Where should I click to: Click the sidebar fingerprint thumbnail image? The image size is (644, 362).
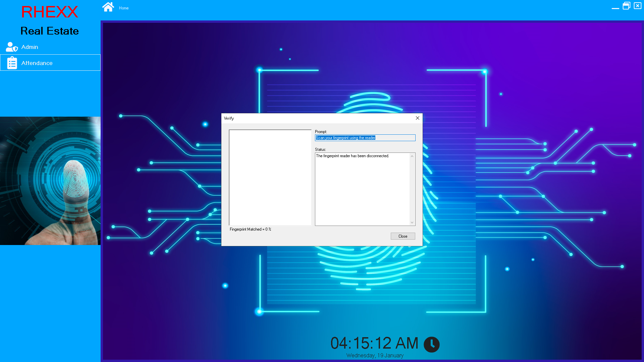50,181
